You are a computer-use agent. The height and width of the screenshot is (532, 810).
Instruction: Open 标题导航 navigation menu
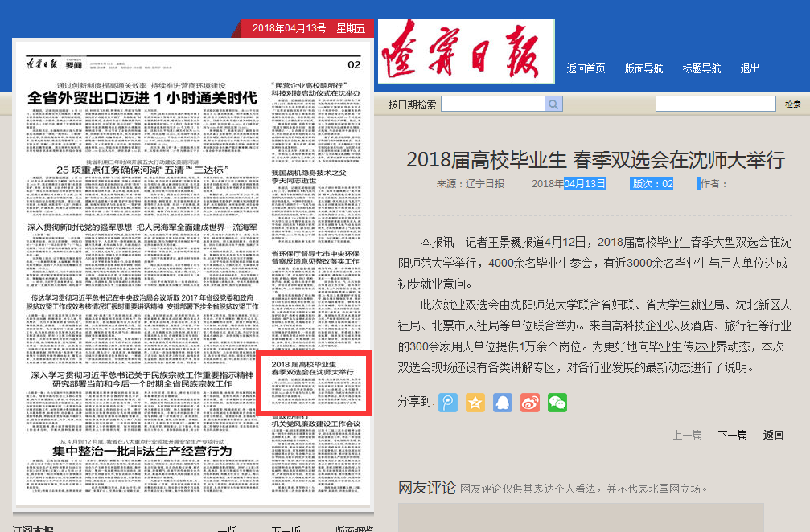tap(701, 69)
